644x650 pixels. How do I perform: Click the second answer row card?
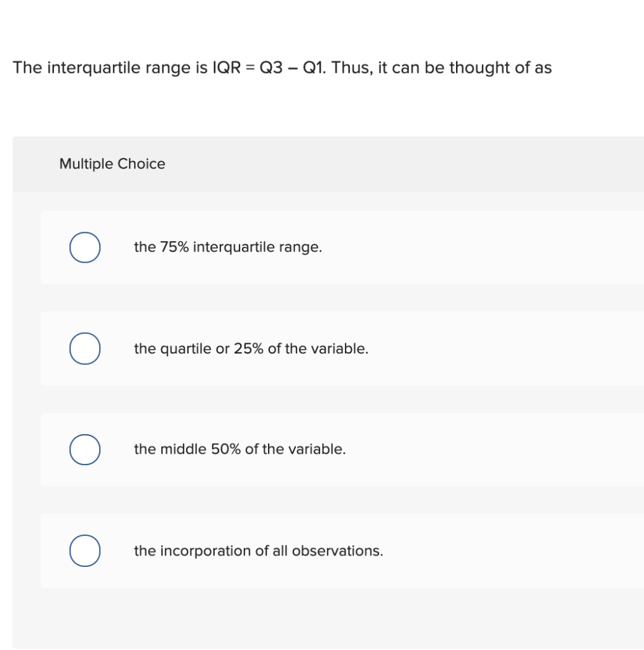pos(343,348)
